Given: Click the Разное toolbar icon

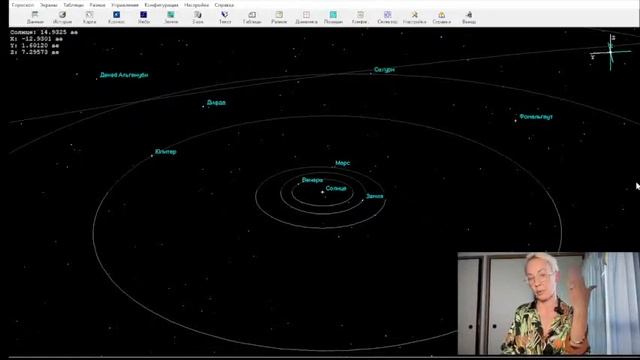Looking at the screenshot, I should tap(279, 17).
